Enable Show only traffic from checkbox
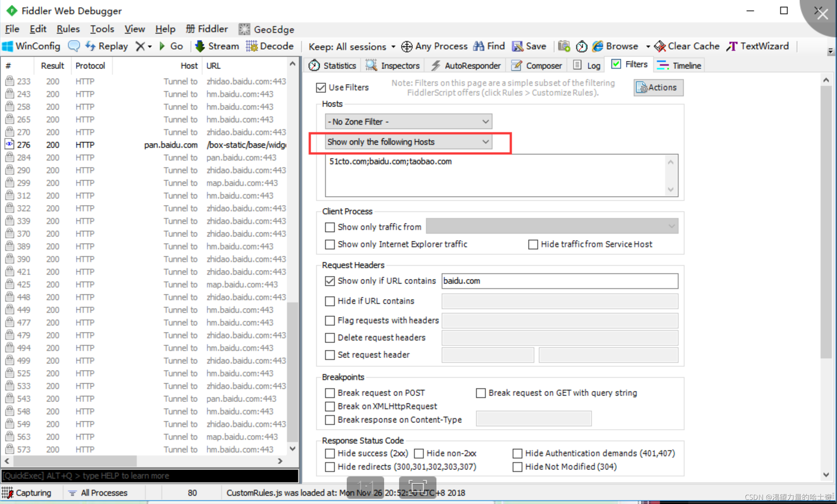Viewport: 837px width, 504px height. tap(330, 227)
